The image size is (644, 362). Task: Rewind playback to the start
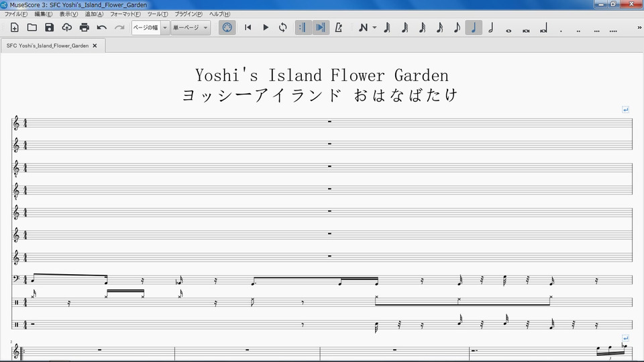click(248, 27)
